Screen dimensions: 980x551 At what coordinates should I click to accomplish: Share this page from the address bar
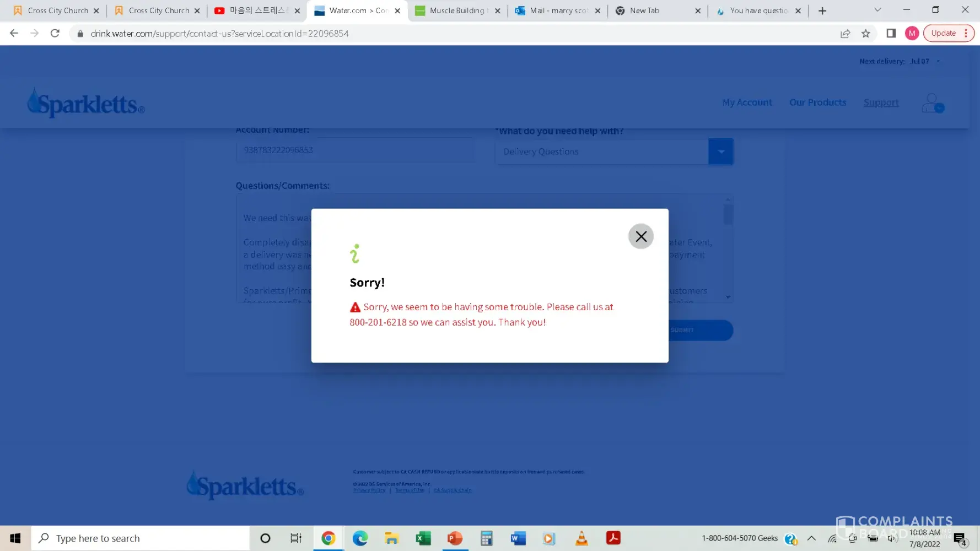pos(845,34)
